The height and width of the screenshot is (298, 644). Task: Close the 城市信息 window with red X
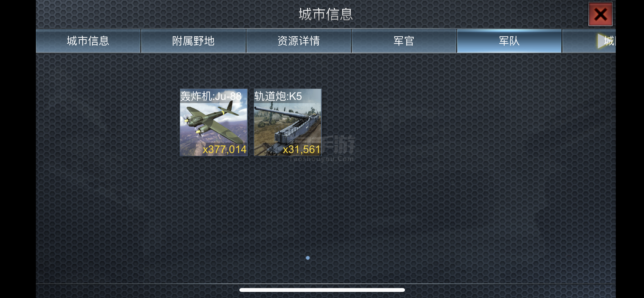coord(600,14)
